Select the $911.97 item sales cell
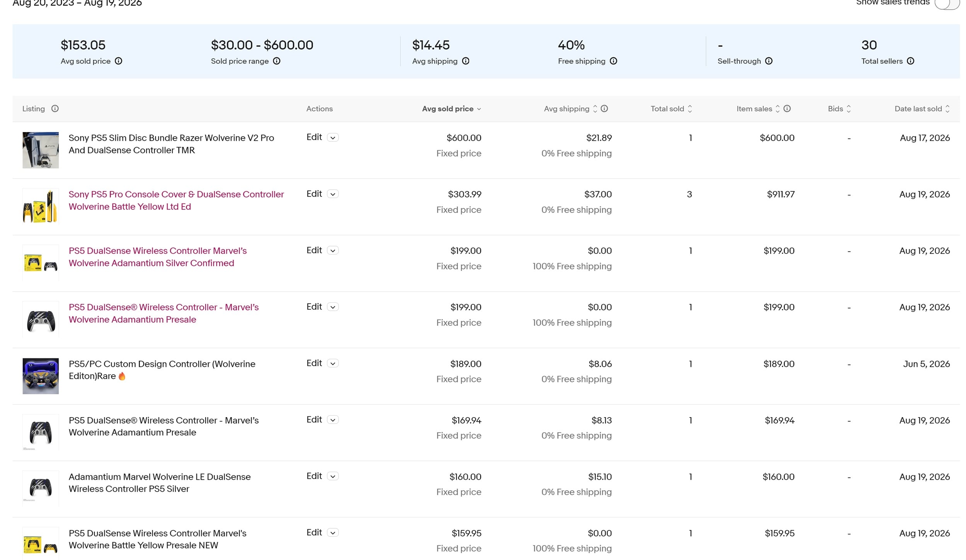 [781, 194]
